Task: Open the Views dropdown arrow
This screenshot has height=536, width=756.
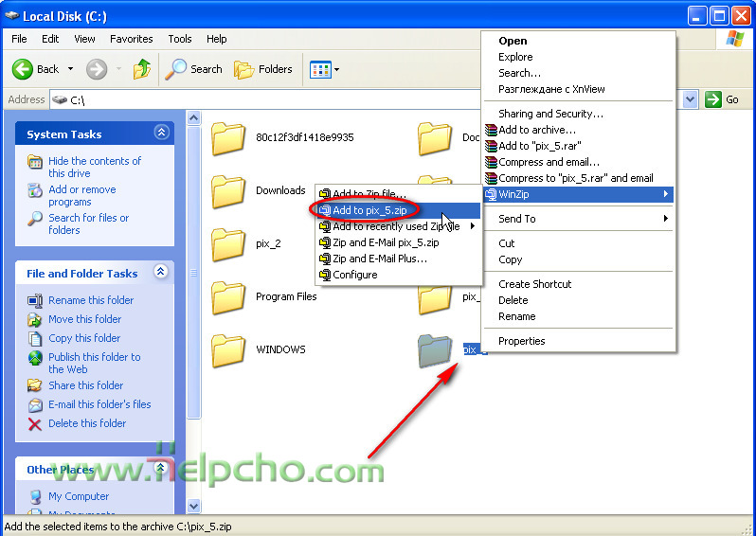Action: [x=336, y=69]
